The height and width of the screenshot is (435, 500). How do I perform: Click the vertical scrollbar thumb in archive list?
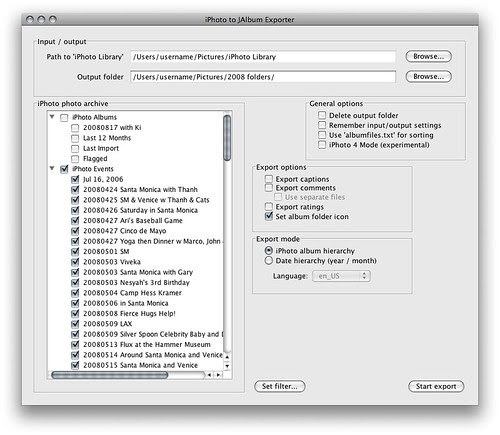click(227, 138)
